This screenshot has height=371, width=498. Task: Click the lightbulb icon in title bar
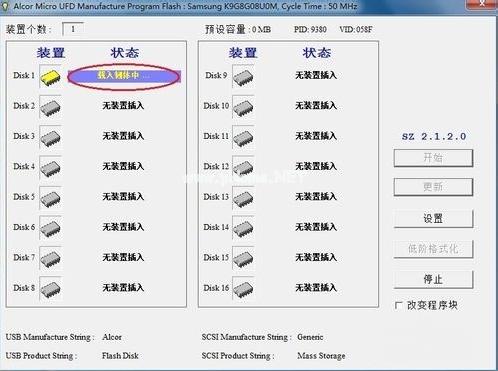[x=5, y=6]
